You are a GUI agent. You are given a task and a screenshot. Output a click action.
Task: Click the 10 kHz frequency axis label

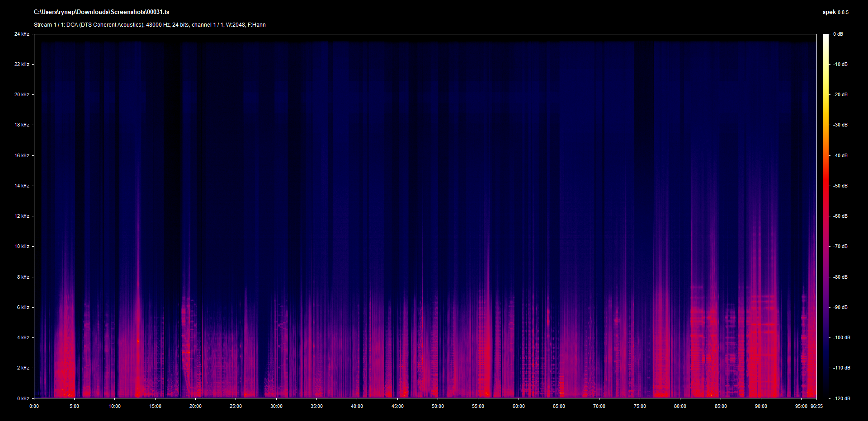[22, 247]
